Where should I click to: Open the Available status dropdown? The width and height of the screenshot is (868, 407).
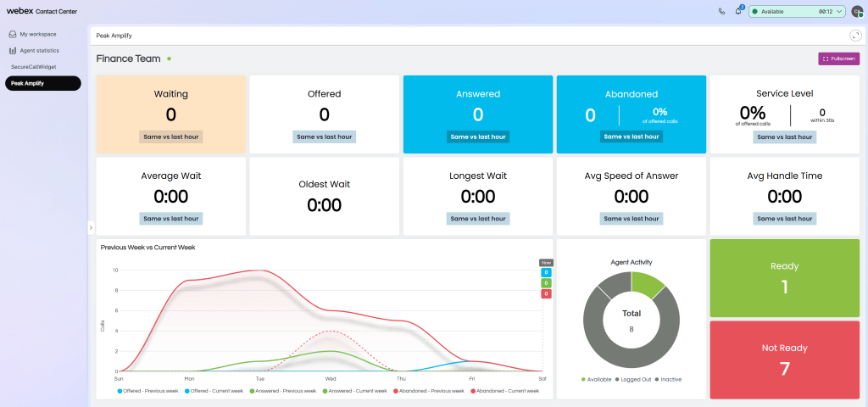[797, 12]
